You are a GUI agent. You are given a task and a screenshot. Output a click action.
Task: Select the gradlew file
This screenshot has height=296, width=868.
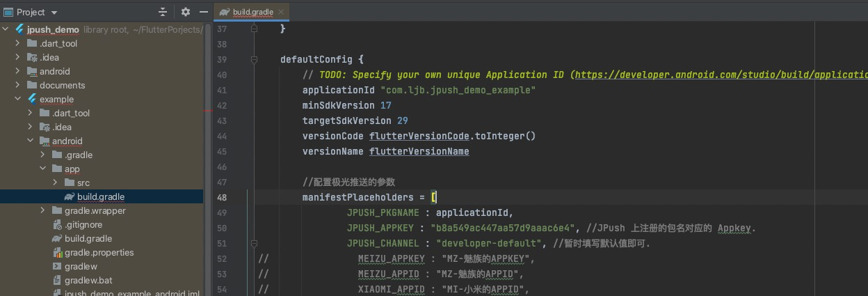point(81,266)
